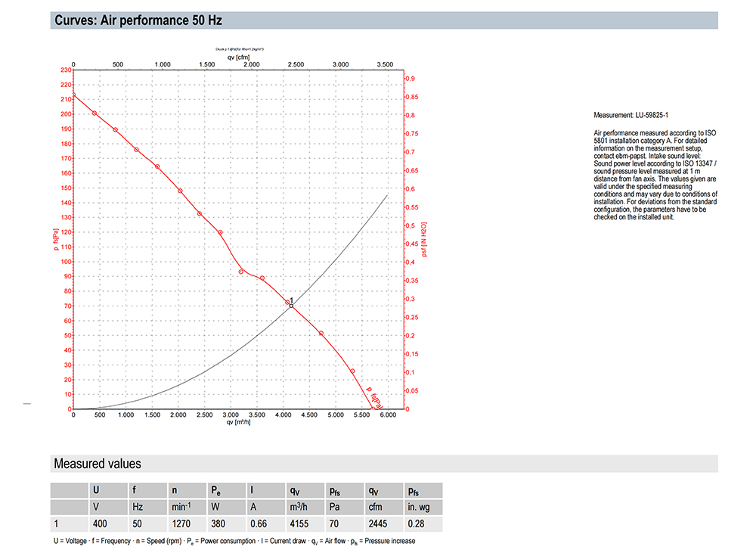Screen dimensions: 756x556
Task: Click the bottom axis label 'qv [m³/h]'
Action: (238, 422)
